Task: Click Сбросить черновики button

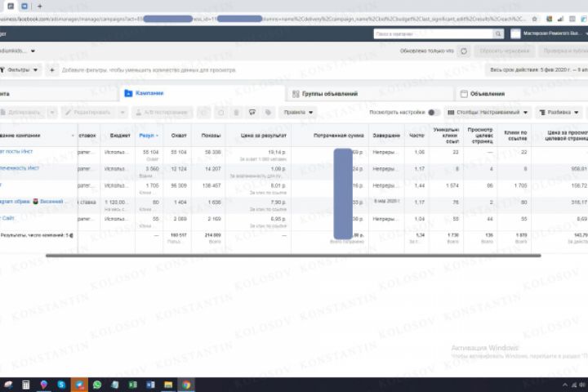Action: [x=505, y=51]
